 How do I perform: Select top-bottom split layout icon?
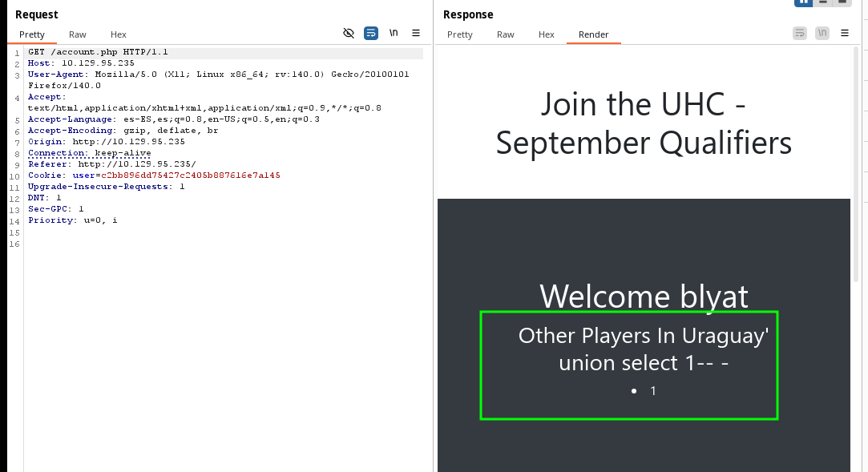coord(822,2)
